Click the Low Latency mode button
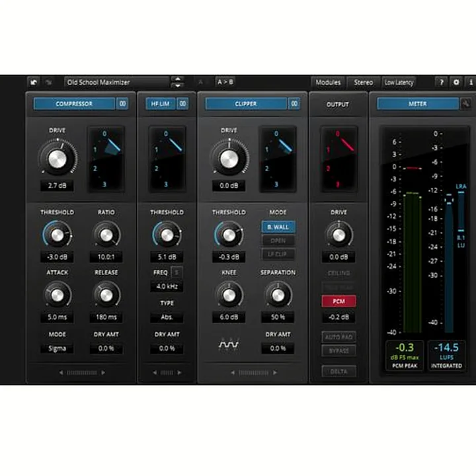The width and height of the screenshot is (476, 476). tap(399, 82)
